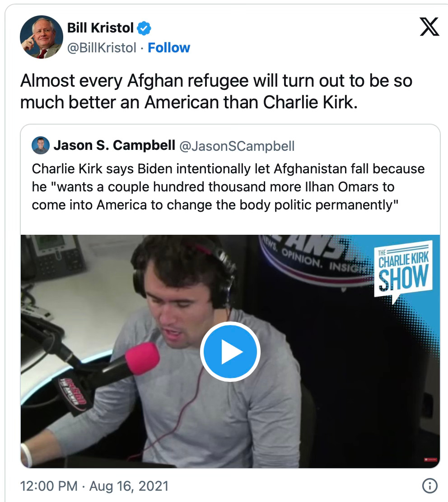
Task: Open the quoted tweet text about Biden
Action: pos(228,186)
